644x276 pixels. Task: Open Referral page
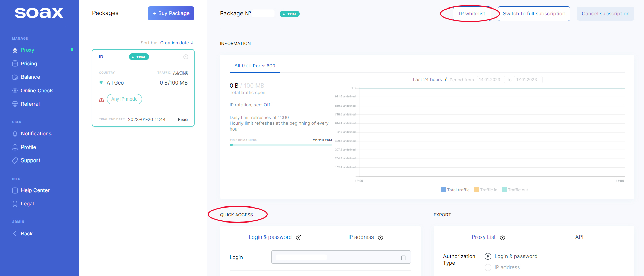[x=30, y=104]
